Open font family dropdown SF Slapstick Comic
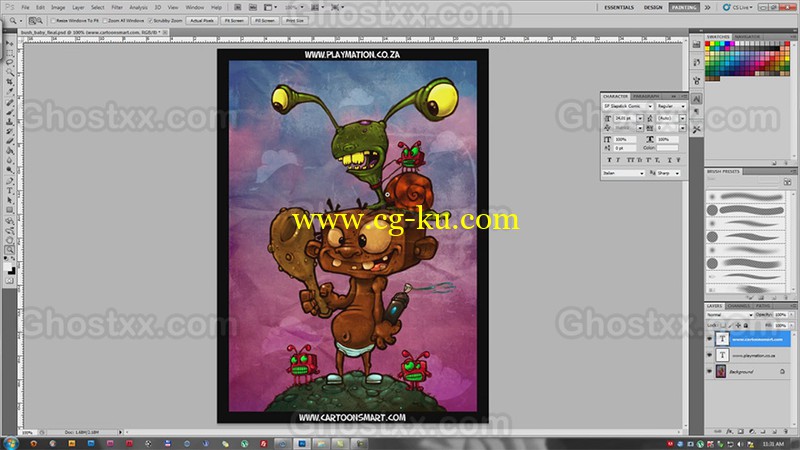 click(628, 106)
